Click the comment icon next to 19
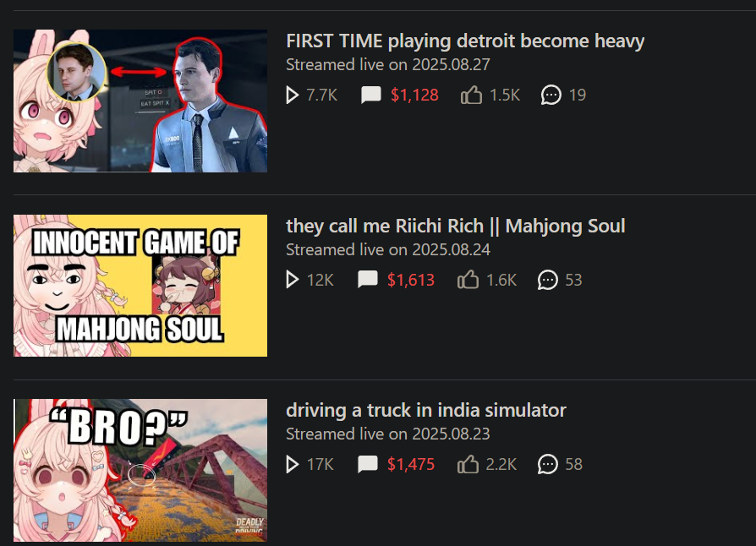Viewport: 756px width, 546px height. click(x=551, y=95)
